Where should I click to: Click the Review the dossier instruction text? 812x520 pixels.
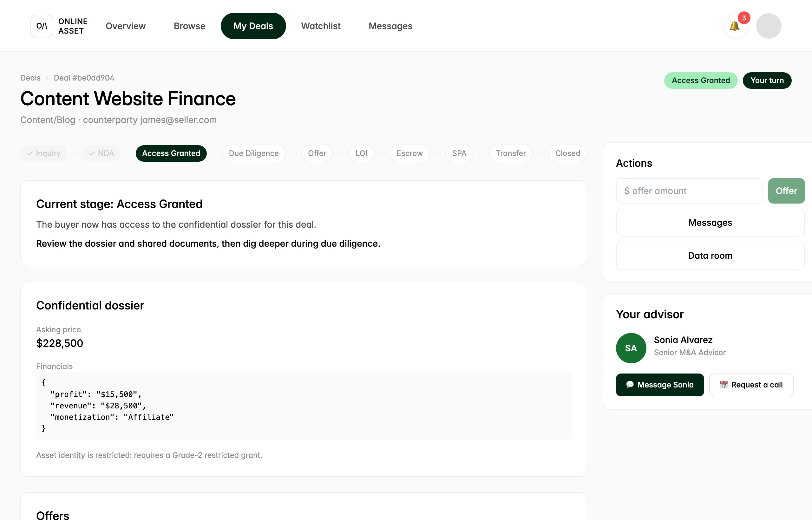[208, 244]
